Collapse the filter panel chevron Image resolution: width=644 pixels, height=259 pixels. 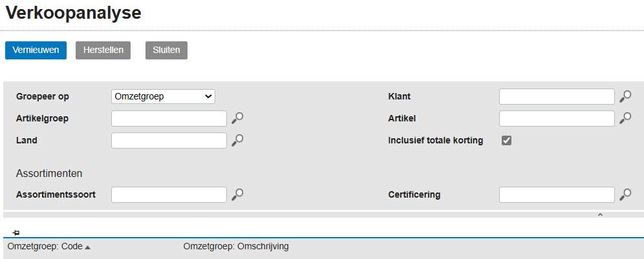[600, 214]
